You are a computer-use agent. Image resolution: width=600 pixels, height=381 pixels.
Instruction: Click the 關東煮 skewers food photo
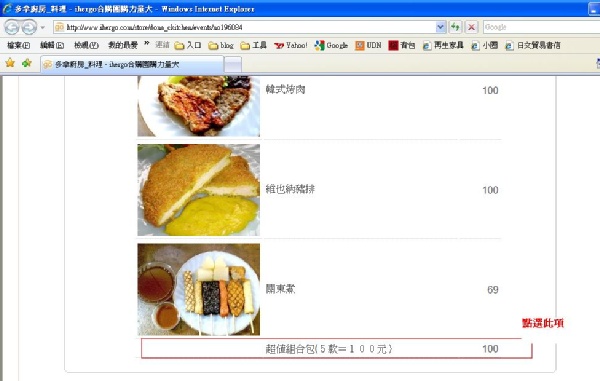click(x=199, y=290)
